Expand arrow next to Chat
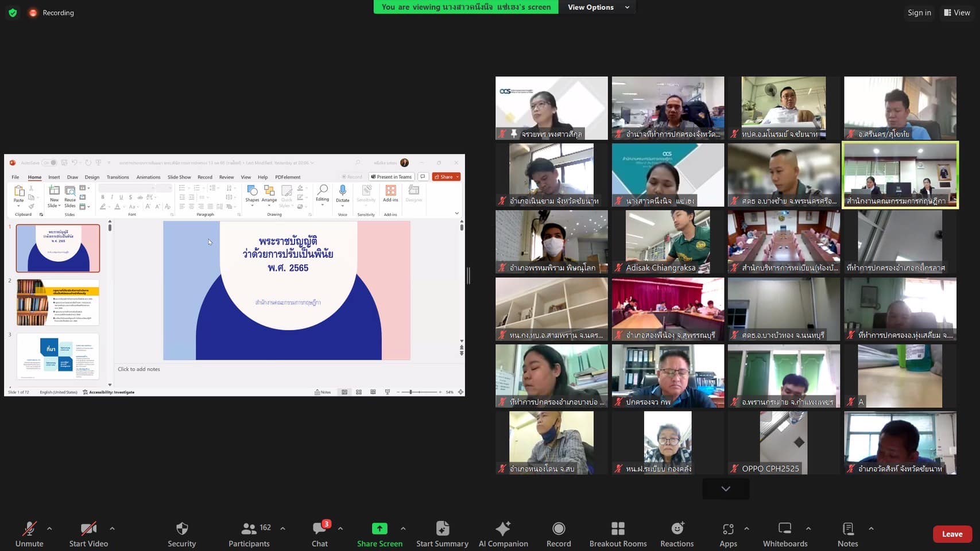980x551 pixels. (340, 529)
